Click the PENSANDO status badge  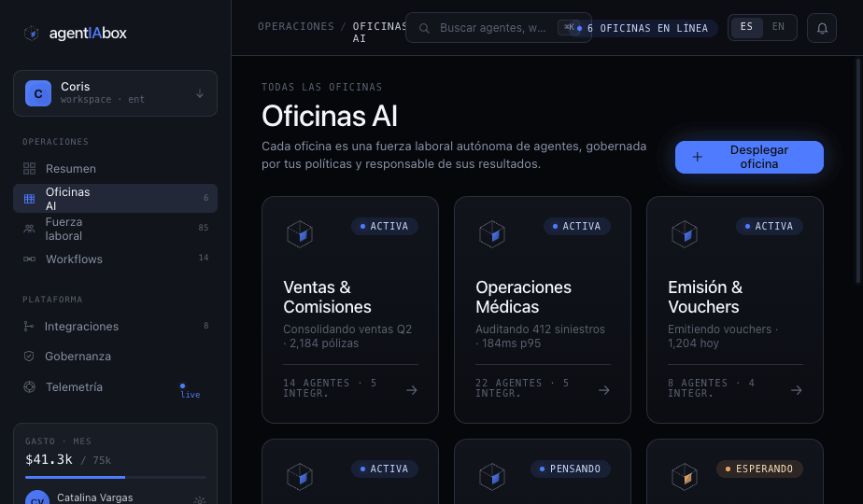[570, 469]
